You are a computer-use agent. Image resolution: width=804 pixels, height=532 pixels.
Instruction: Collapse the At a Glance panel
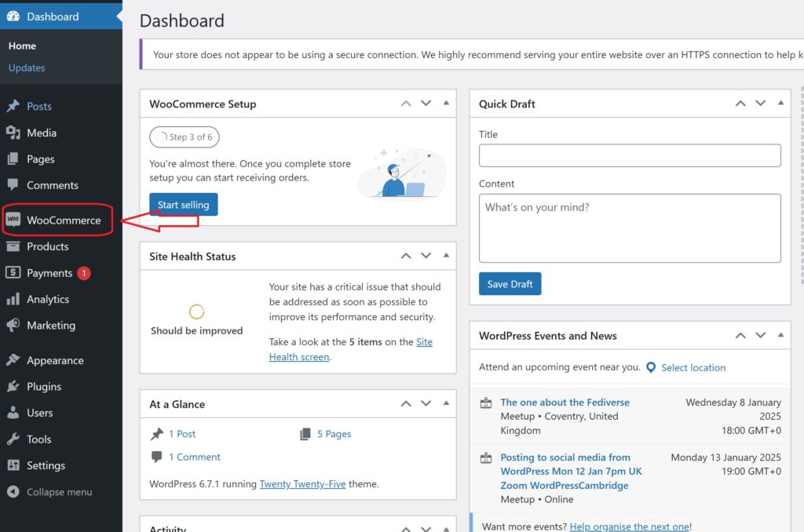click(446, 403)
